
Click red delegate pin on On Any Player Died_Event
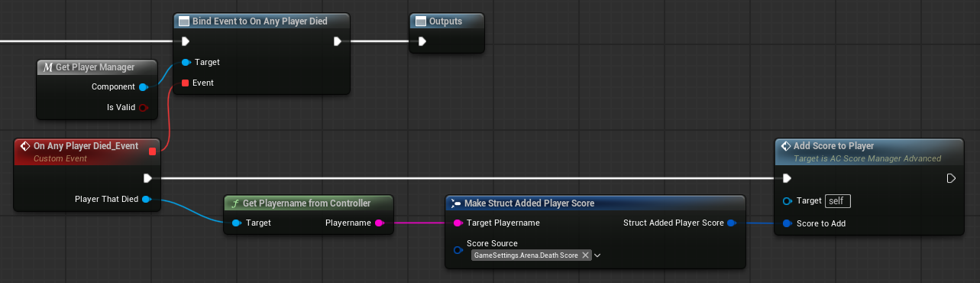tap(152, 151)
